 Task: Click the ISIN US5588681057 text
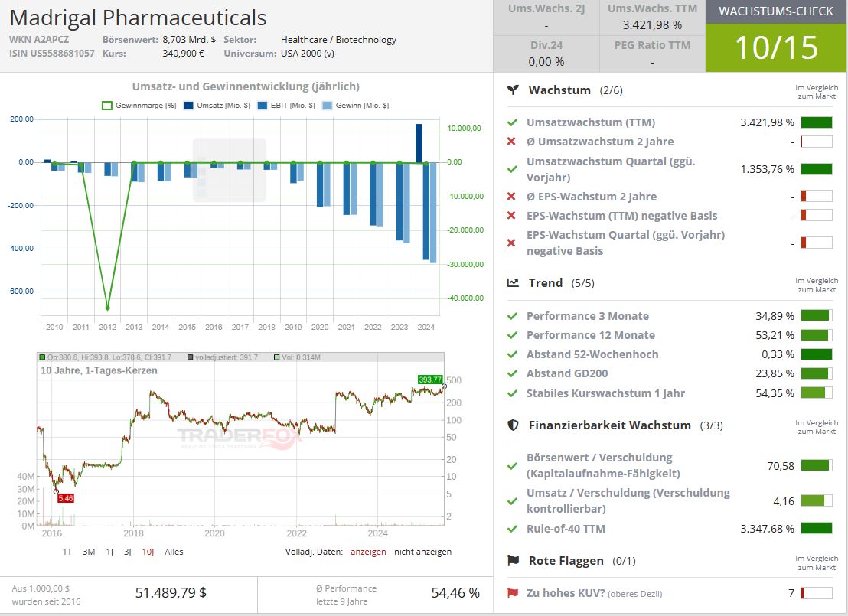(x=52, y=54)
